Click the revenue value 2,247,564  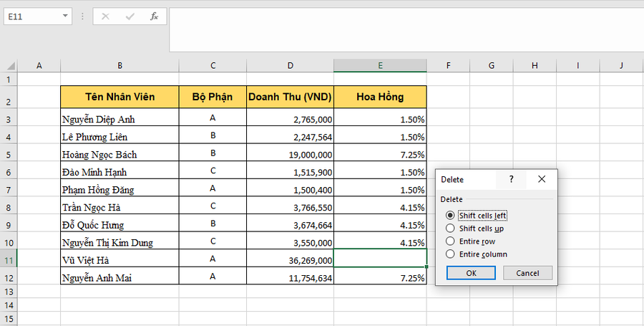click(x=291, y=135)
